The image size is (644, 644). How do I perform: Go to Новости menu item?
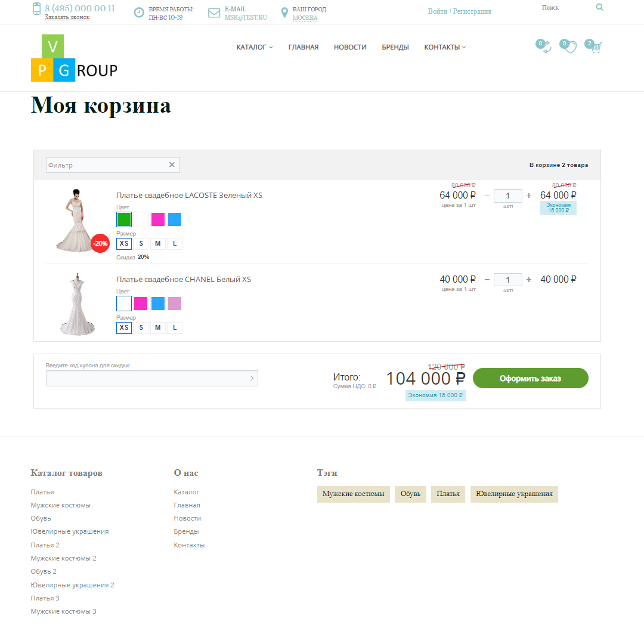(x=350, y=47)
